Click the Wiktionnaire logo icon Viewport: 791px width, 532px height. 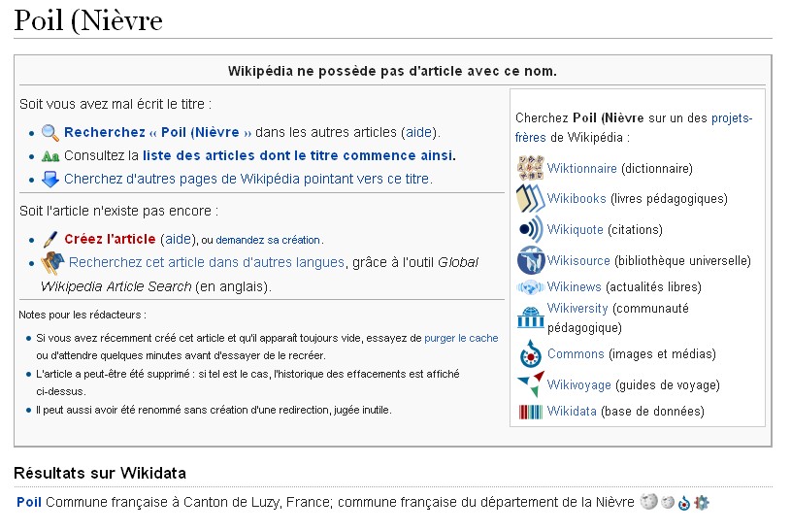point(530,168)
